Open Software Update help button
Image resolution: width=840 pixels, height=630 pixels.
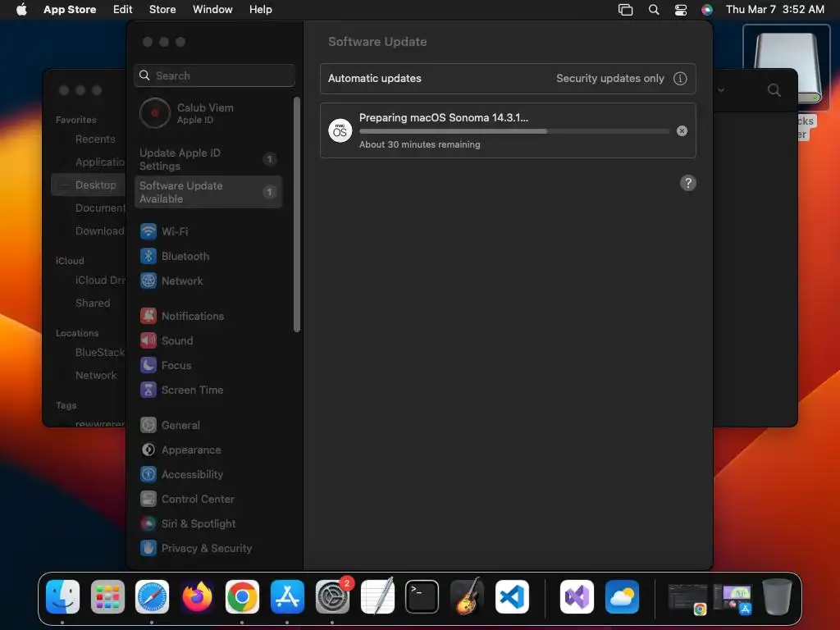pyautogui.click(x=688, y=183)
